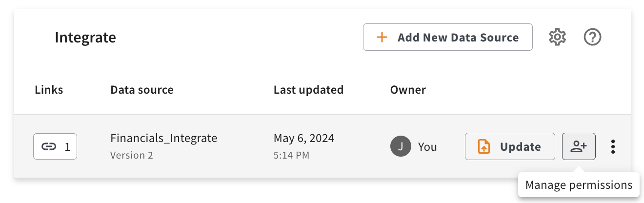
Task: Click the Last updated column header
Action: point(308,90)
